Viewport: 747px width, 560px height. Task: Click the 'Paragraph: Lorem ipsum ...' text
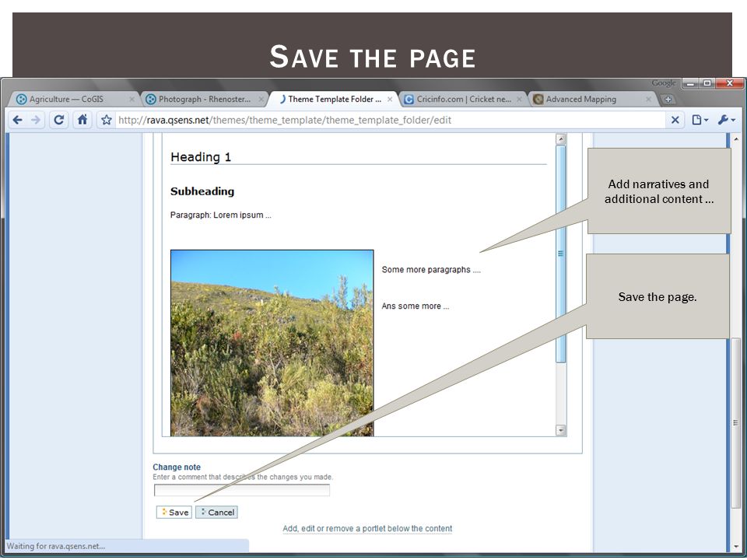pyautogui.click(x=220, y=215)
